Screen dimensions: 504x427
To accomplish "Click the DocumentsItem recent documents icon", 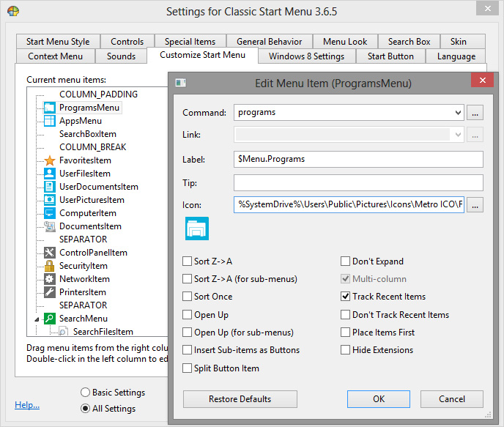I will (x=50, y=226).
